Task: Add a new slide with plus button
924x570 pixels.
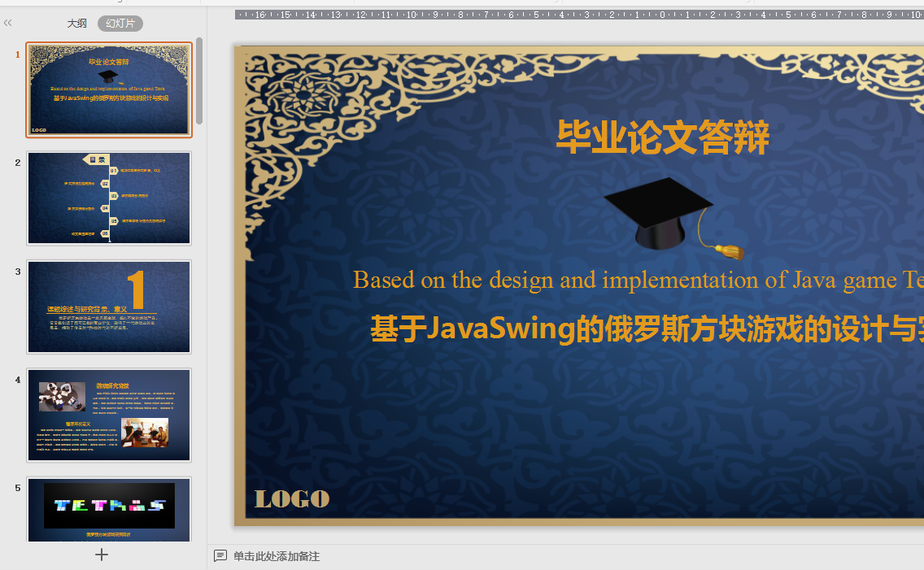Action: (102, 555)
